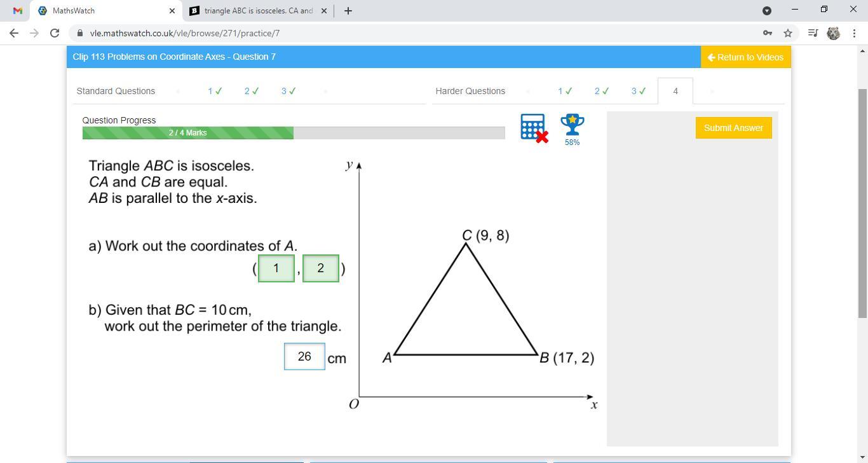
Task: Click the Standard Questions label
Action: 116,91
